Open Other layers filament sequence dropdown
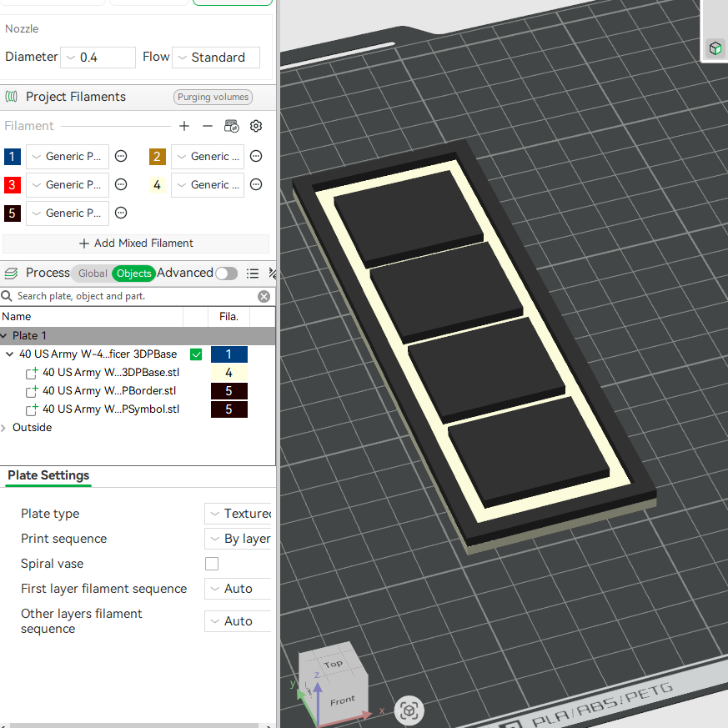The height and width of the screenshot is (728, 728). coord(238,621)
